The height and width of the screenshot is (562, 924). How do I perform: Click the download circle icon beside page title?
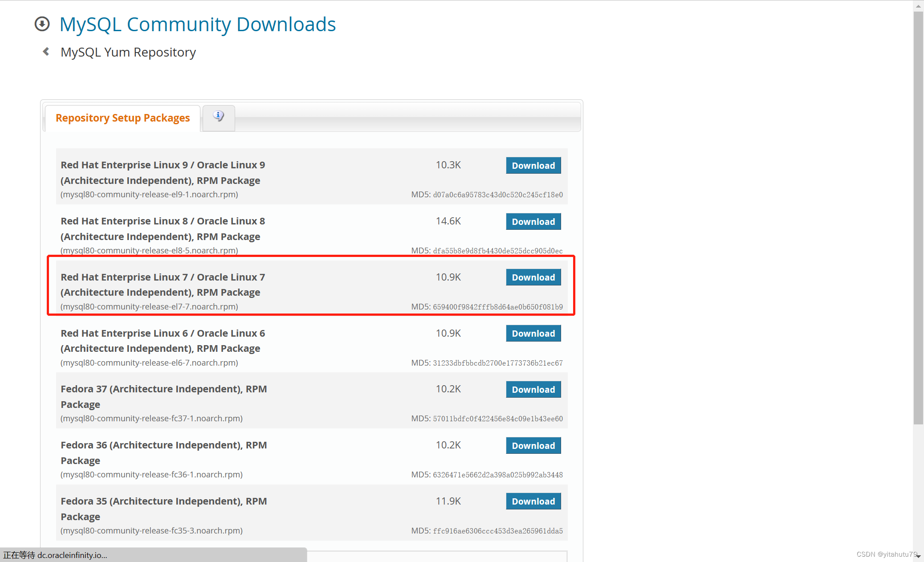click(x=42, y=24)
